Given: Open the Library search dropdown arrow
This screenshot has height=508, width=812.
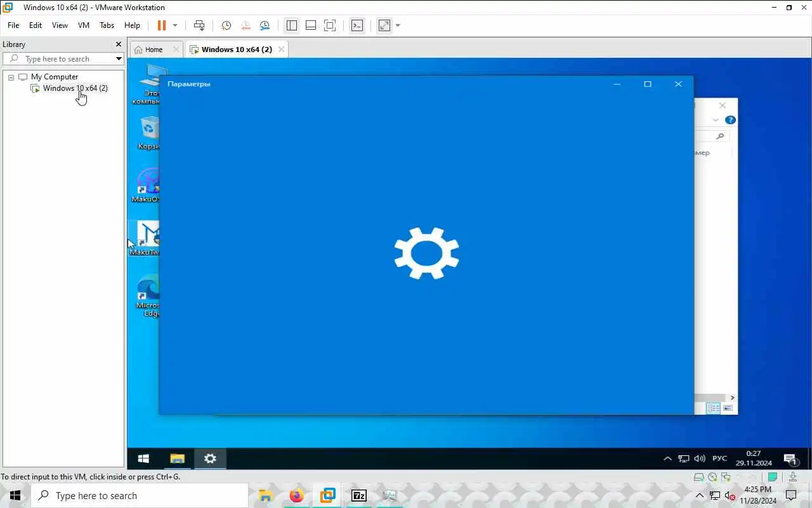Looking at the screenshot, I should pyautogui.click(x=119, y=59).
